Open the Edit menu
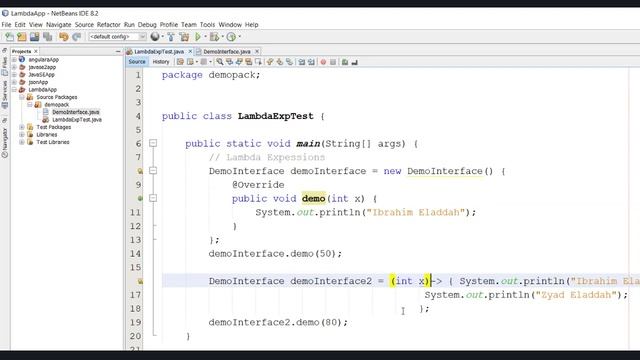The height and width of the screenshot is (360, 640). (20, 24)
